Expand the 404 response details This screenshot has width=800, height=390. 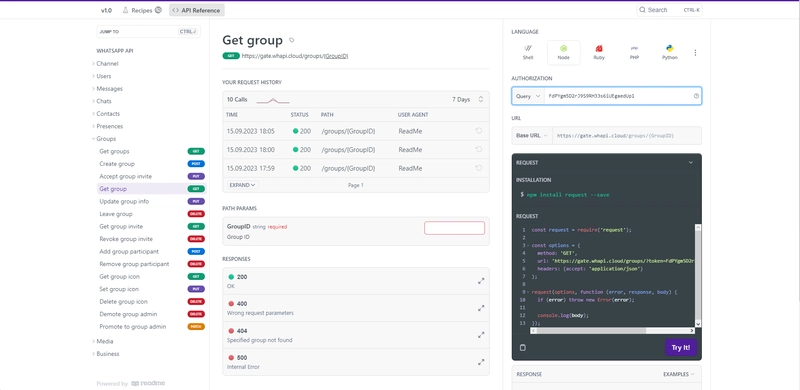pyautogui.click(x=481, y=335)
